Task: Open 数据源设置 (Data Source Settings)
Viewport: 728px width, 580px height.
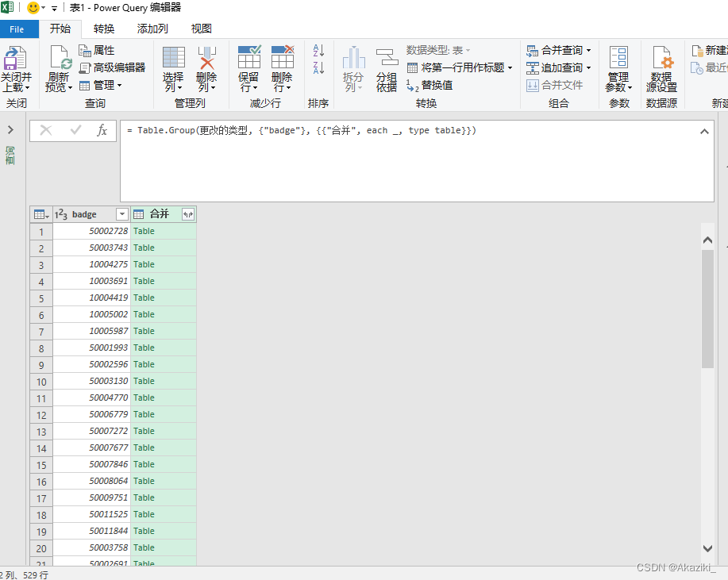Action: pos(661,67)
